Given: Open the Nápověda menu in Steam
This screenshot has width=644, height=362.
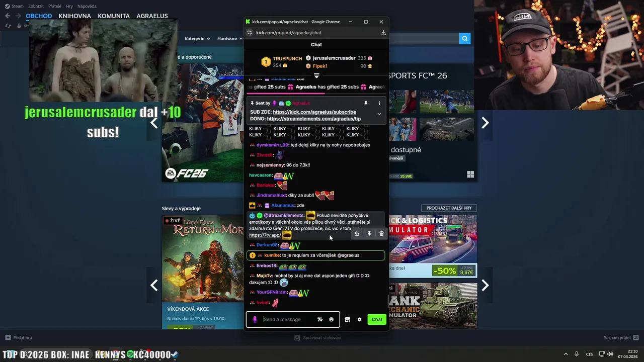Looking at the screenshot, I should click(x=87, y=6).
